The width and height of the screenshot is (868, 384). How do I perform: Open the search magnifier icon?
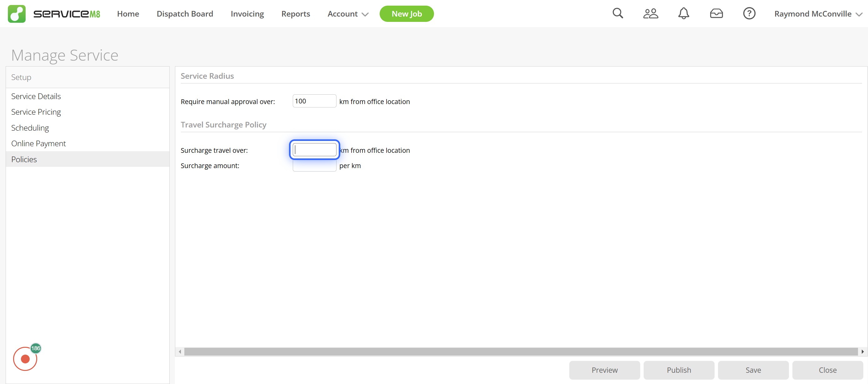tap(618, 13)
